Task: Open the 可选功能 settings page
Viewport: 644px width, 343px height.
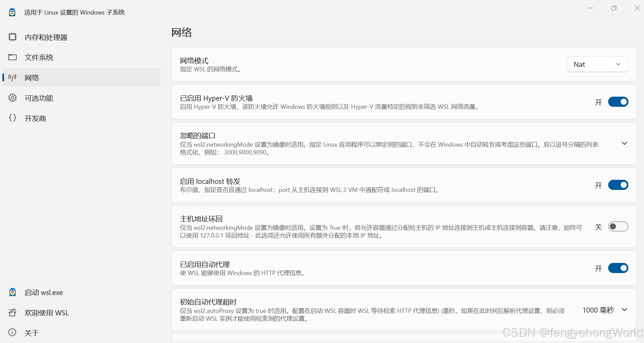Action: click(81, 98)
